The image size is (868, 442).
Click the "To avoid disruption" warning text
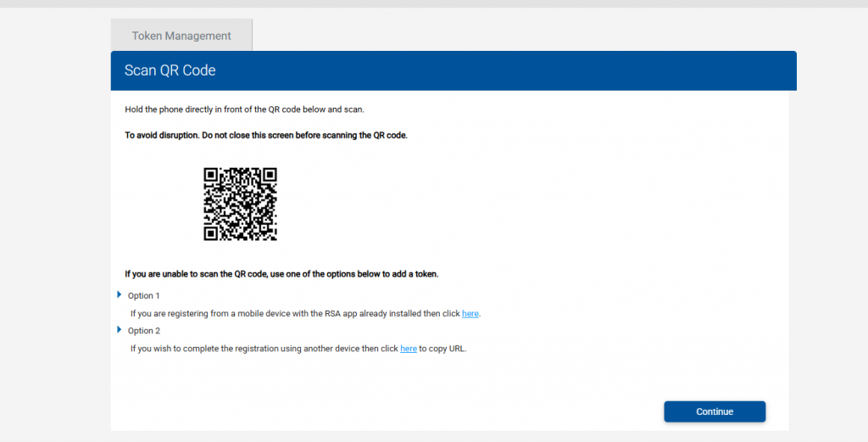point(266,135)
